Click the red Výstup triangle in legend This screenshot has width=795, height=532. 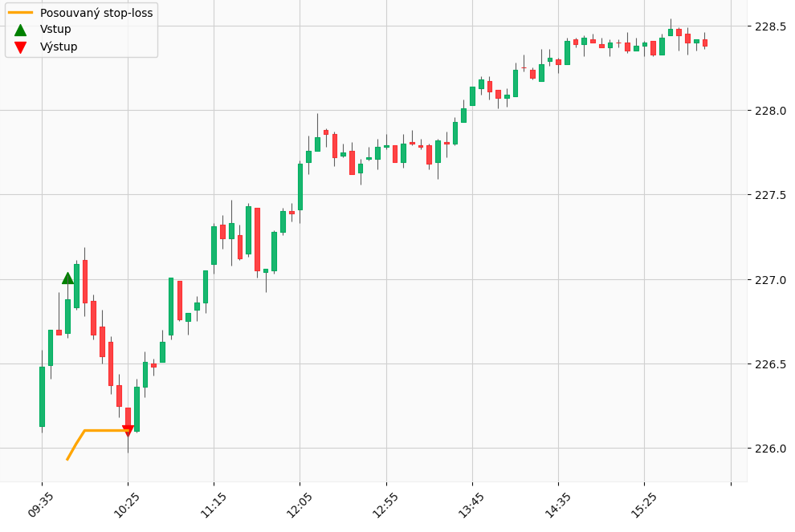pos(21,47)
